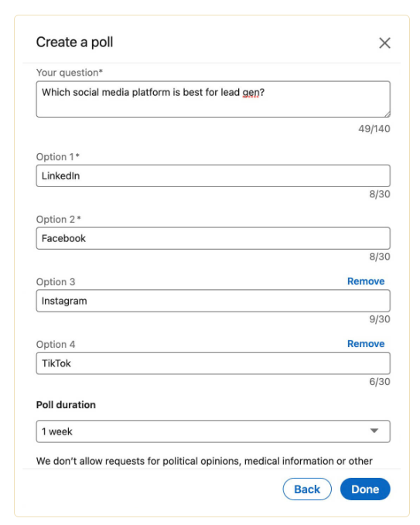Viewport: 420px width, 525px height.
Task: Focus the Option 3 field containing Instagram
Action: [x=213, y=301]
